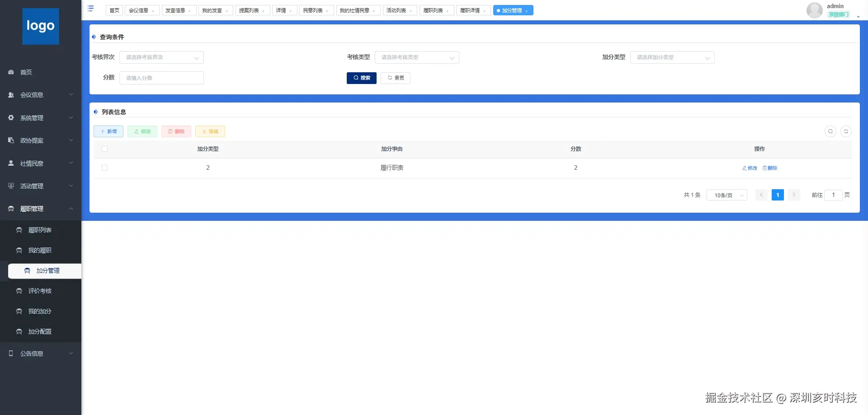Click 修改 link in the 履行职责 row
The width and height of the screenshot is (868, 415).
(x=750, y=168)
